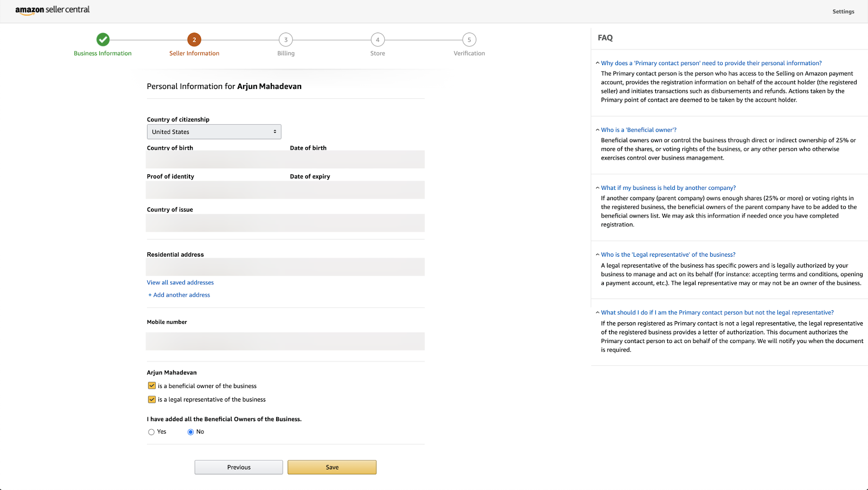This screenshot has width=868, height=490.
Task: Click the Verification step 5 circle
Action: pos(469,39)
